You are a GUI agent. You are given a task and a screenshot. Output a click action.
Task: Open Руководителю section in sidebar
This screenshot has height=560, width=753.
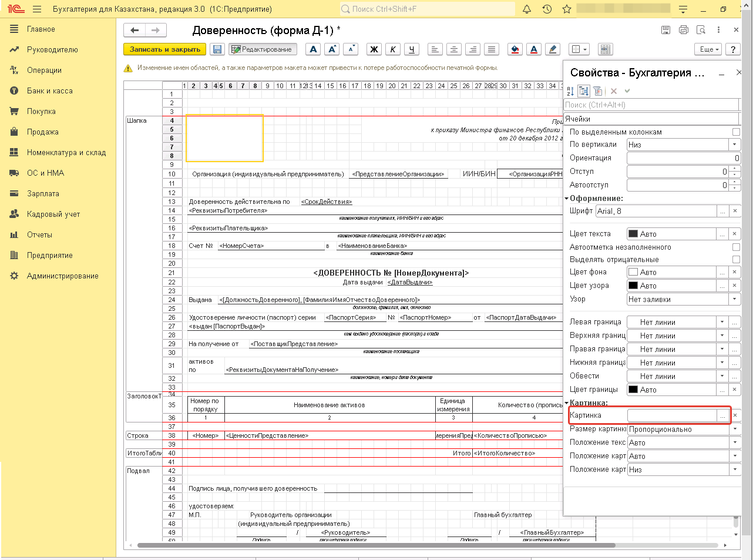click(x=52, y=50)
